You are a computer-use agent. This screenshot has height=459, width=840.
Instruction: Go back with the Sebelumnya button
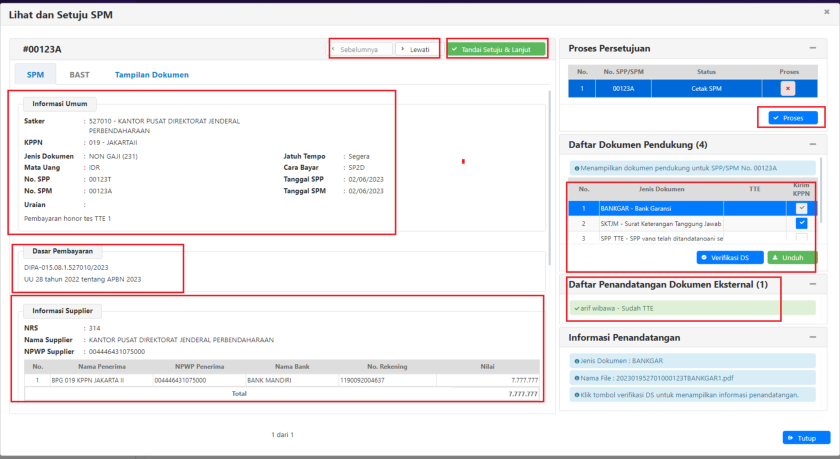tap(361, 48)
